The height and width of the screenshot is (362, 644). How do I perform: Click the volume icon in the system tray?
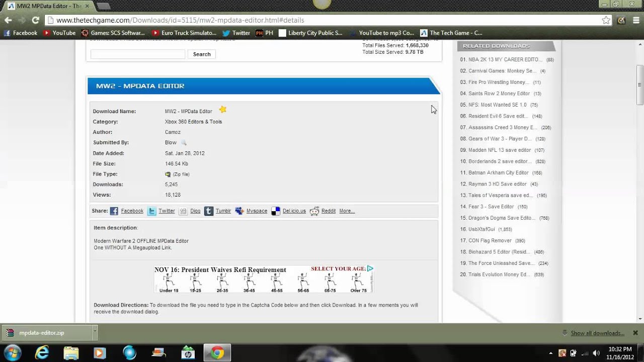[596, 353]
